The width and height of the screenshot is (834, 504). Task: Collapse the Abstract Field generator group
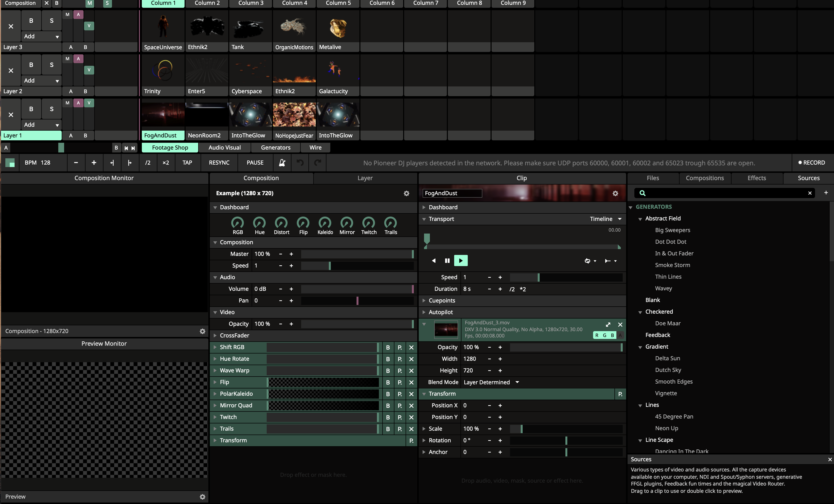(640, 219)
